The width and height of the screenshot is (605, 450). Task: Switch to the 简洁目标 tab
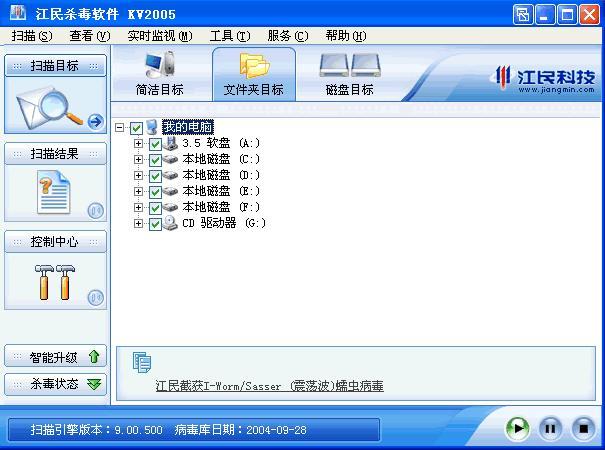160,74
